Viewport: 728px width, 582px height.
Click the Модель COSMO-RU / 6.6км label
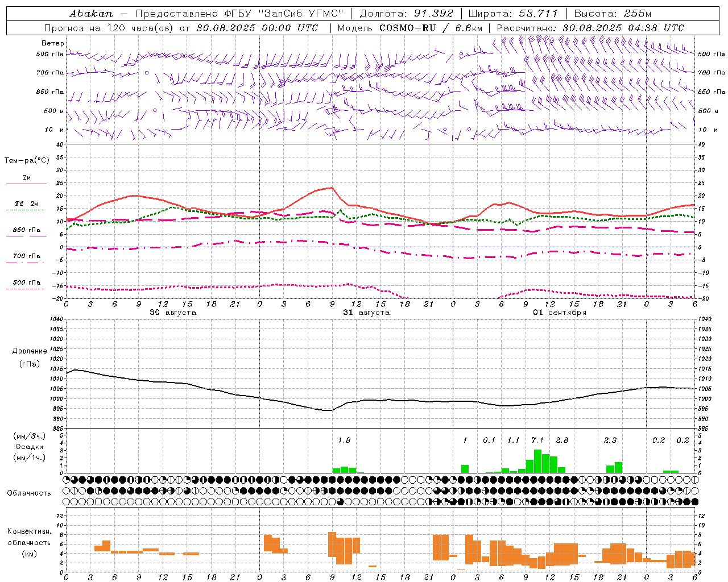409,28
